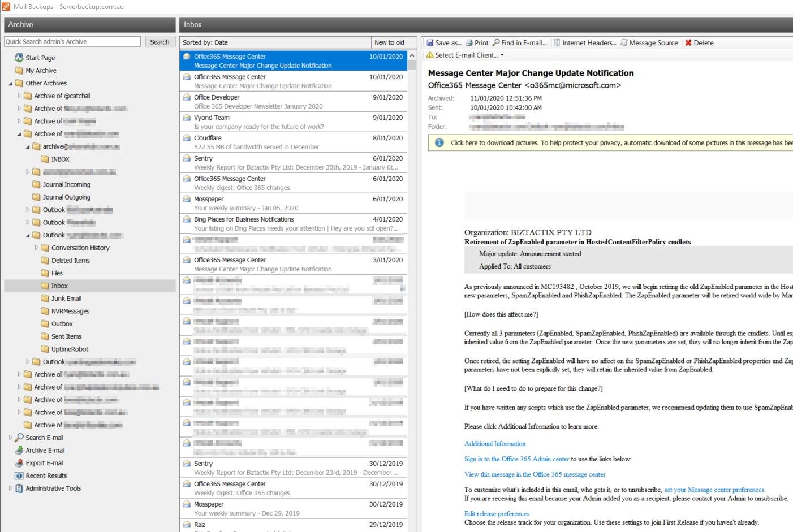Select Weekly digest message dated 30/12/2019

click(x=294, y=488)
